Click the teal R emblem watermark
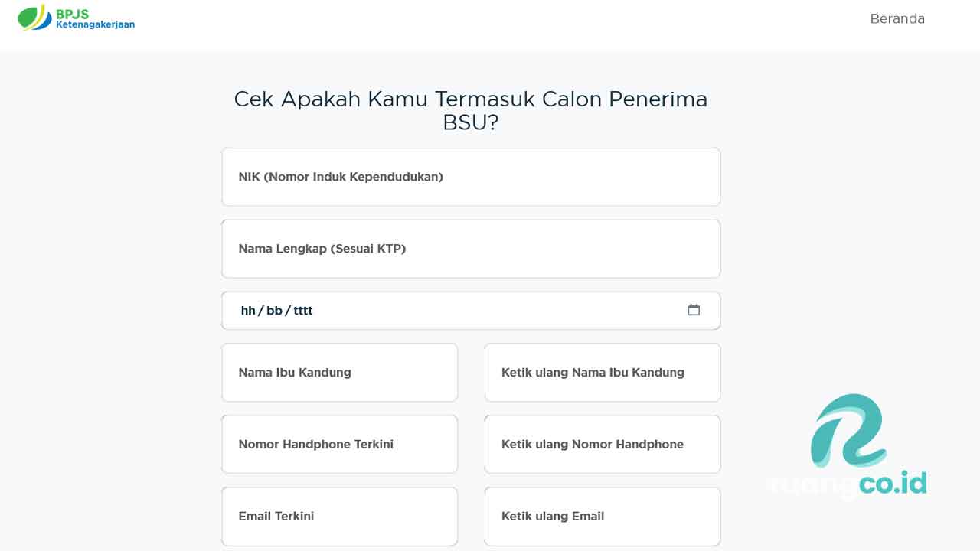 click(847, 430)
